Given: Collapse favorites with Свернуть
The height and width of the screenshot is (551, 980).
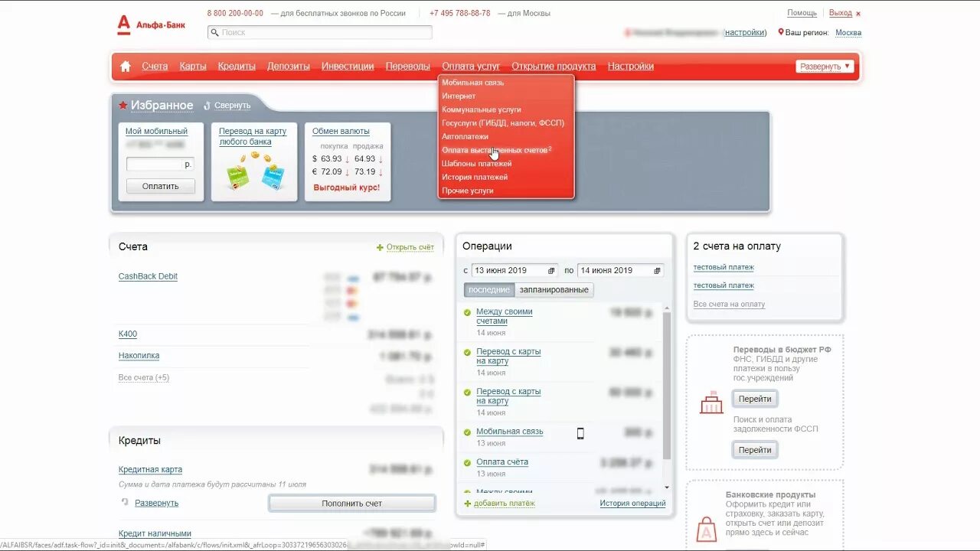Looking at the screenshot, I should [x=232, y=106].
